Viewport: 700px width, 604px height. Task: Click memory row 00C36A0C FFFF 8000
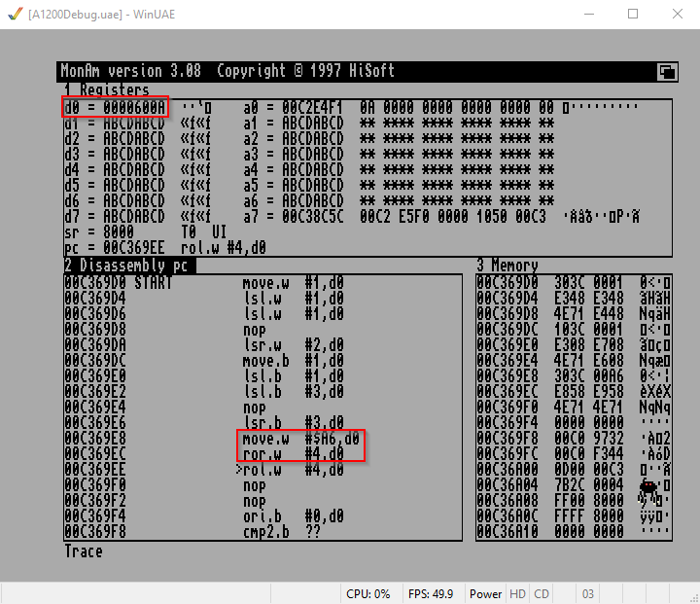click(x=574, y=516)
